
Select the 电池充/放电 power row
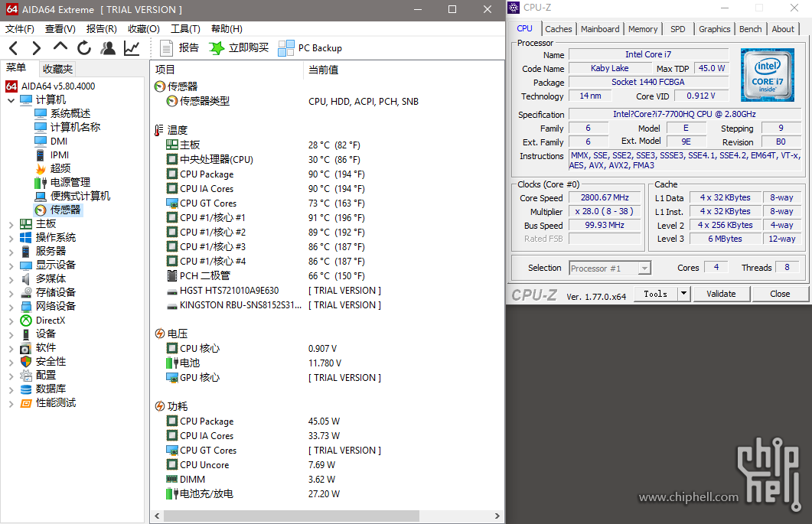(x=253, y=494)
